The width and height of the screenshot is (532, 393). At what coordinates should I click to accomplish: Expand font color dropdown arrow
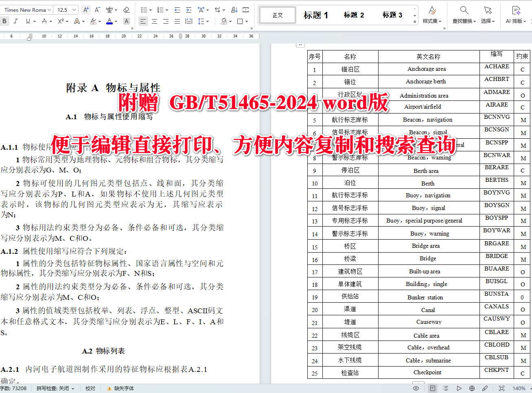(116, 21)
